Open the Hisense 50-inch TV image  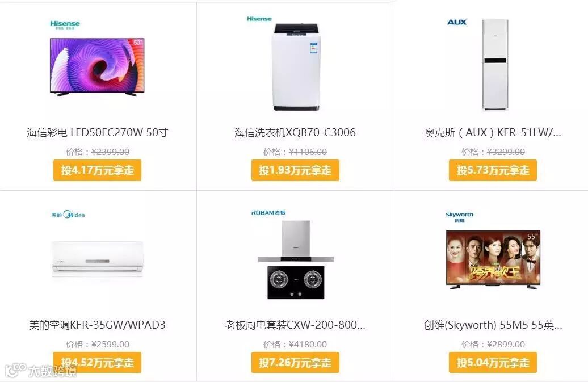[97, 67]
